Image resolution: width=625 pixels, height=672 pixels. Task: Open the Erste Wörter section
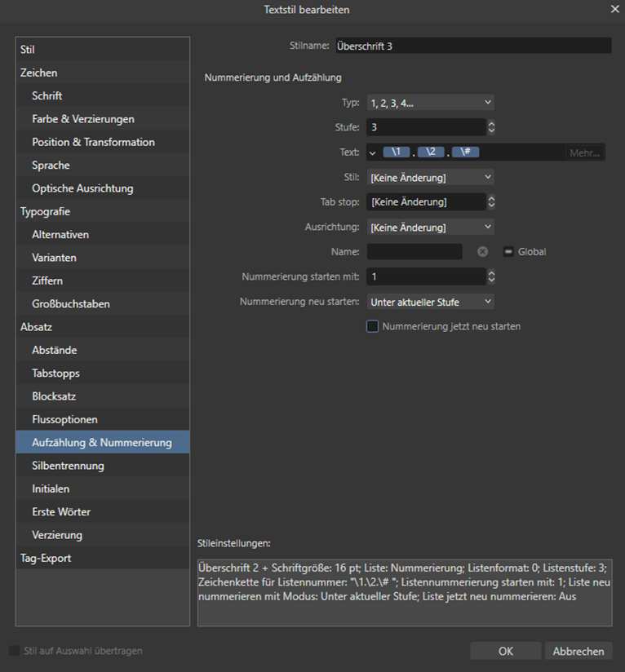(x=103, y=511)
